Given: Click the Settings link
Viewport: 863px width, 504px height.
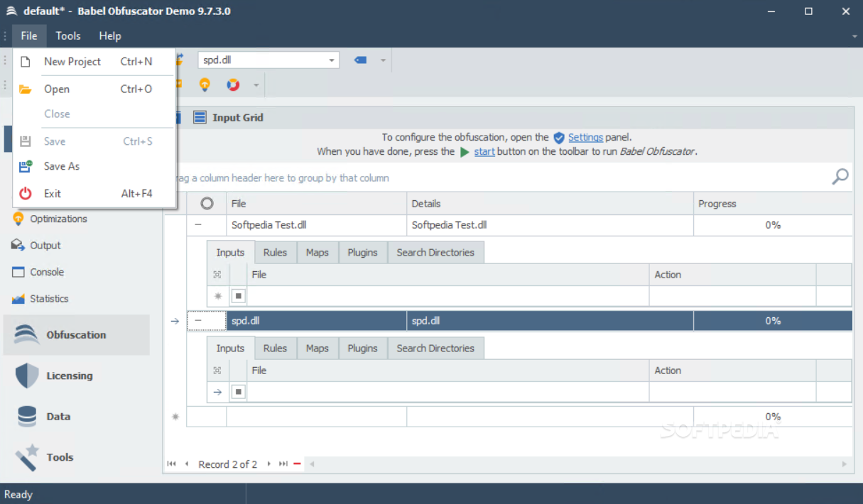Looking at the screenshot, I should 585,138.
